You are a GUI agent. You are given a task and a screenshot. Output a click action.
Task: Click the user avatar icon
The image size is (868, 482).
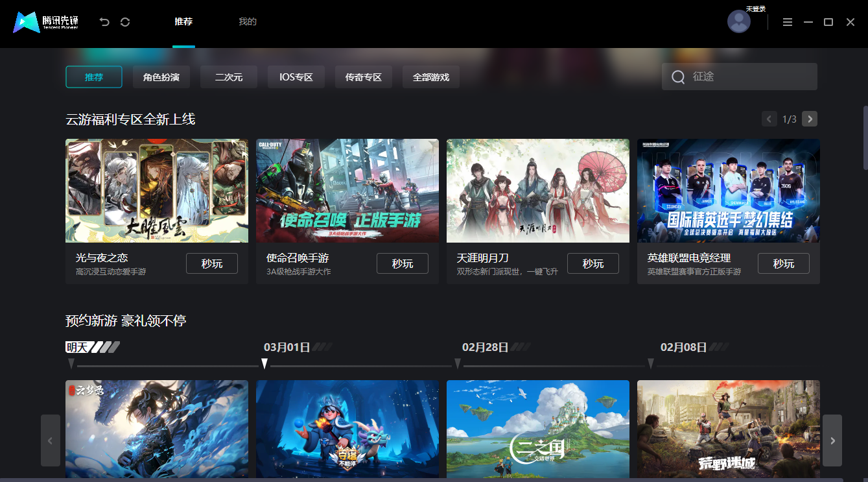(738, 21)
